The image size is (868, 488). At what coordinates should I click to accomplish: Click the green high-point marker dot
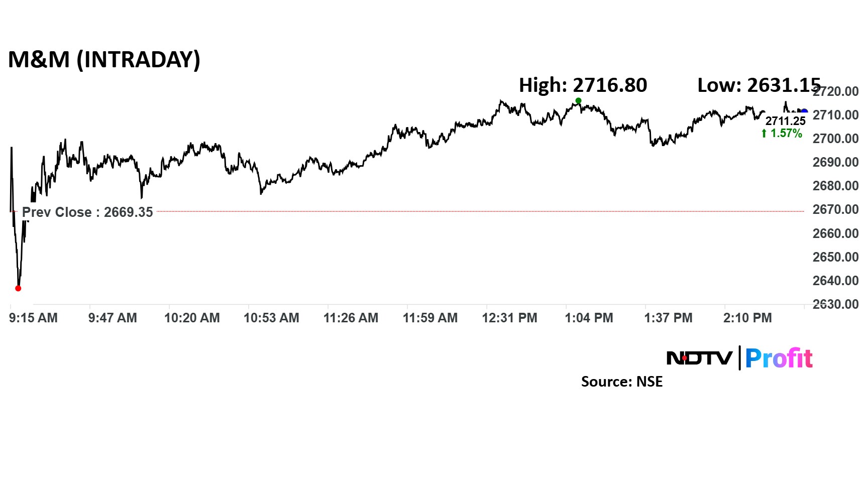point(578,101)
